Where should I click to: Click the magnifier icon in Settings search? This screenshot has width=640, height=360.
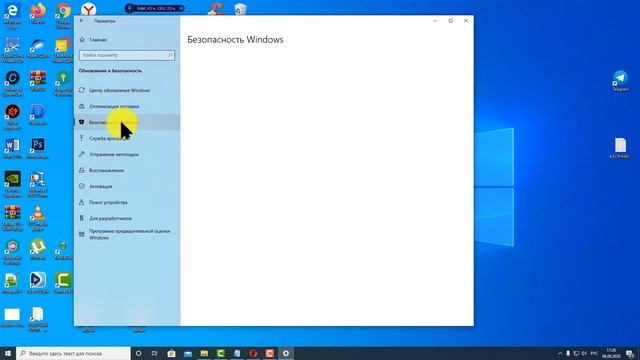[170, 55]
